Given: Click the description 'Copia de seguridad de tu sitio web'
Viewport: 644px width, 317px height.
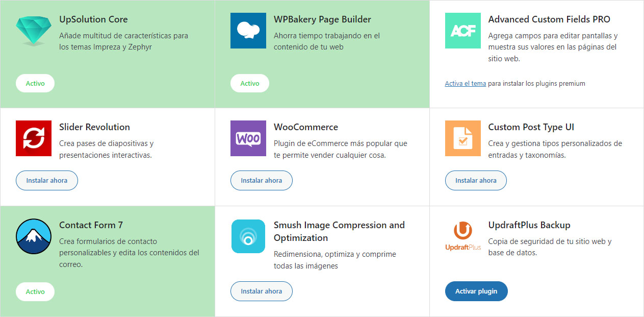Looking at the screenshot, I should point(550,247).
